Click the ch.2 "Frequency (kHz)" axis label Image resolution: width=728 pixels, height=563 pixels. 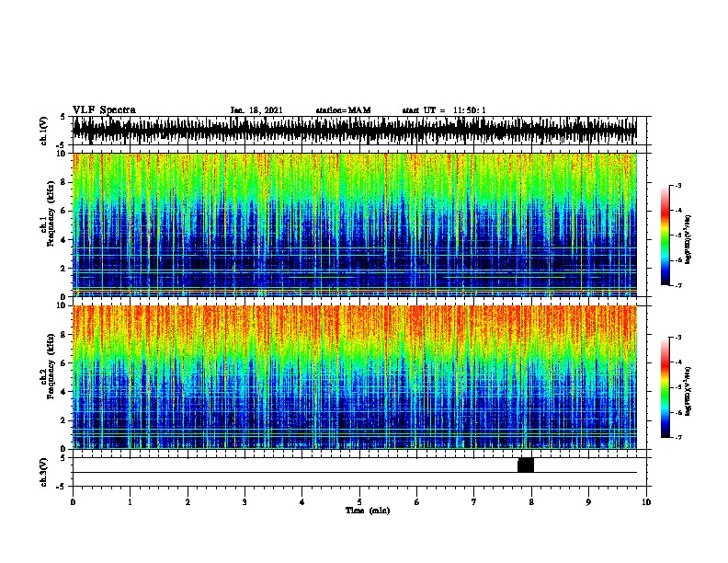pos(51,366)
